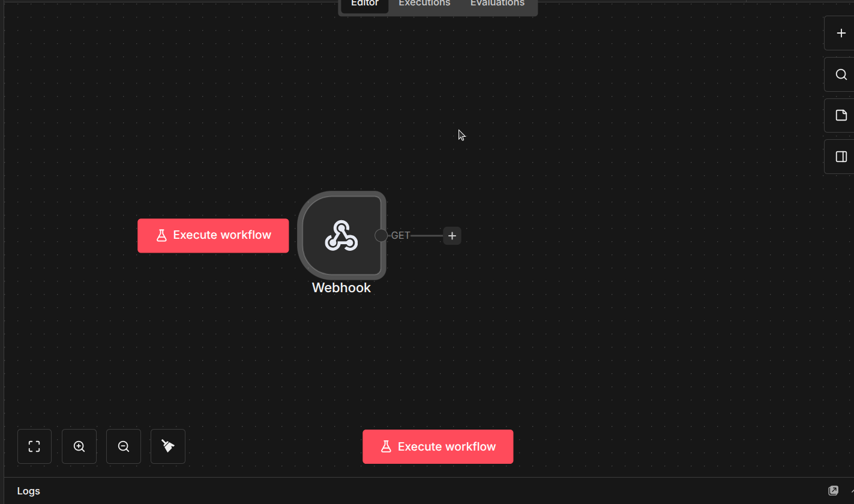
Task: Fit the workflow to the view
Action: 34,446
